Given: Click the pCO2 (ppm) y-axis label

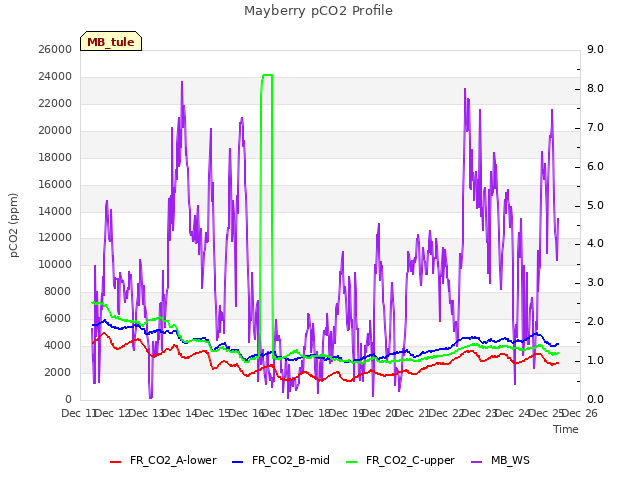Looking at the screenshot, I should (14, 225).
